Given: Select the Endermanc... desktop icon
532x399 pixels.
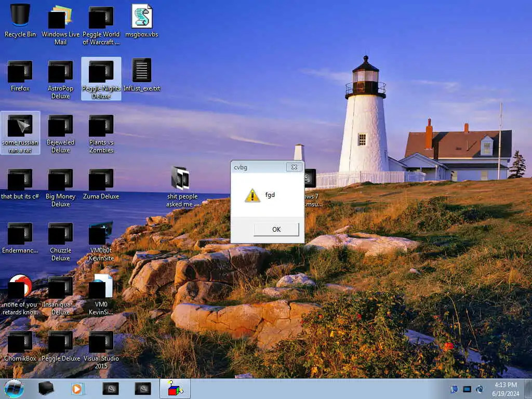Looking at the screenshot, I should pyautogui.click(x=20, y=237).
